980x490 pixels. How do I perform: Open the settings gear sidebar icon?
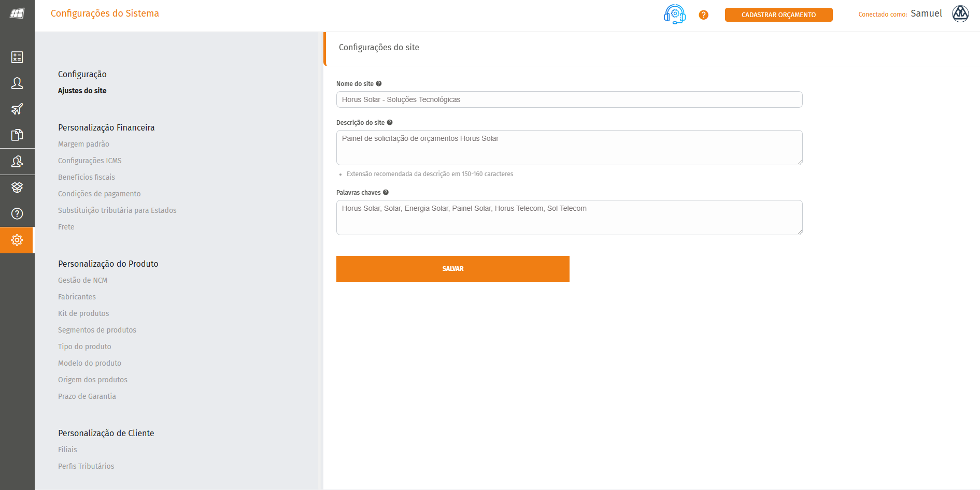pos(17,240)
